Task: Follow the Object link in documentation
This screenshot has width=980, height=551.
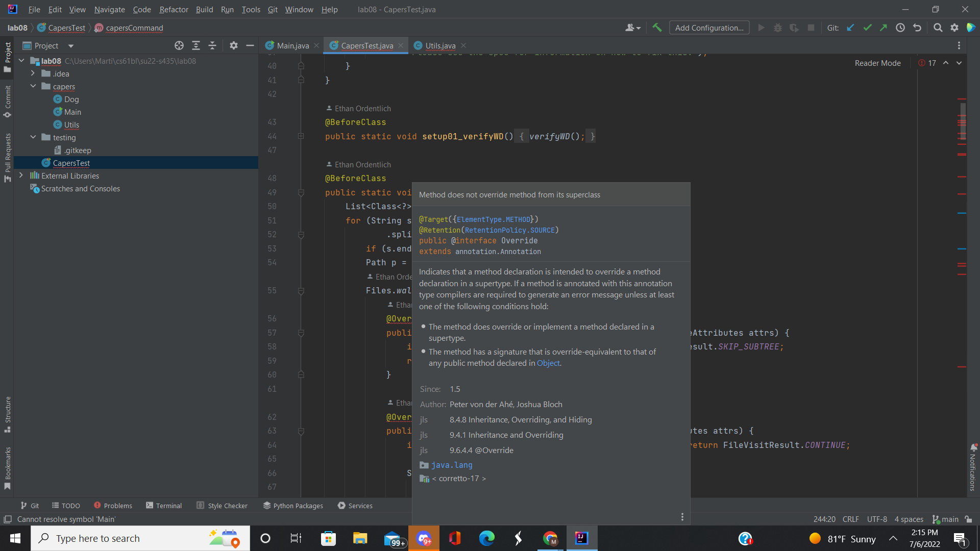Action: (x=548, y=363)
